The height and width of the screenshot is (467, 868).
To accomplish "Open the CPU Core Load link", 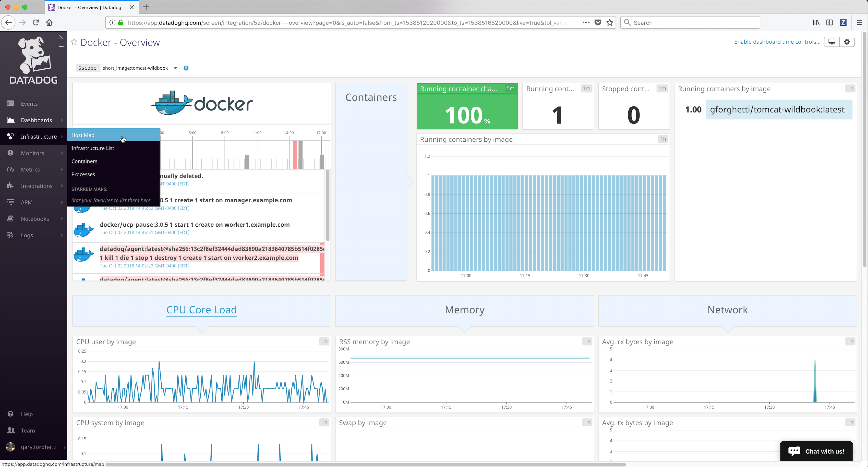I will (x=202, y=309).
